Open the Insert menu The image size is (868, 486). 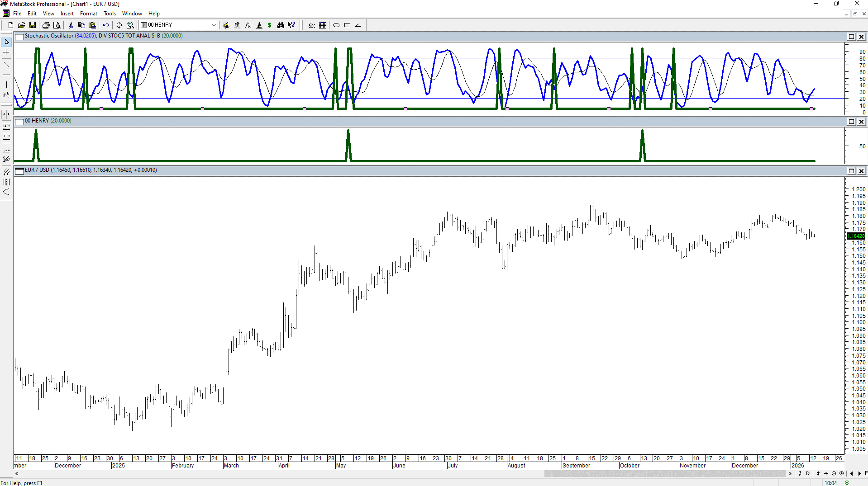click(67, 14)
